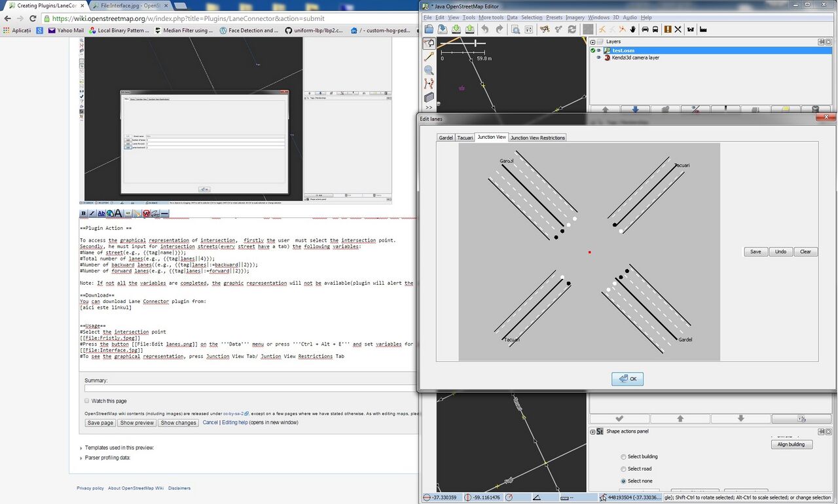This screenshot has height=504, width=838.
Task: Switch to the Tacuari tab in Edit lanes
Action: pos(465,137)
